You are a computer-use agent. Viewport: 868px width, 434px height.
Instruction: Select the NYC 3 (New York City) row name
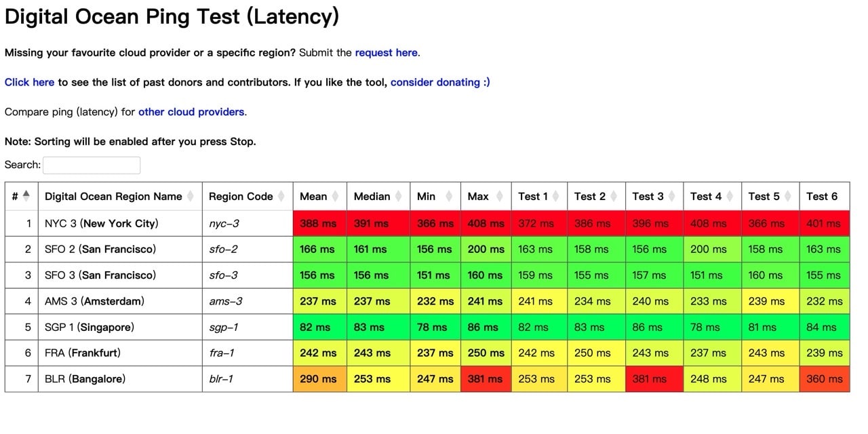tap(101, 223)
